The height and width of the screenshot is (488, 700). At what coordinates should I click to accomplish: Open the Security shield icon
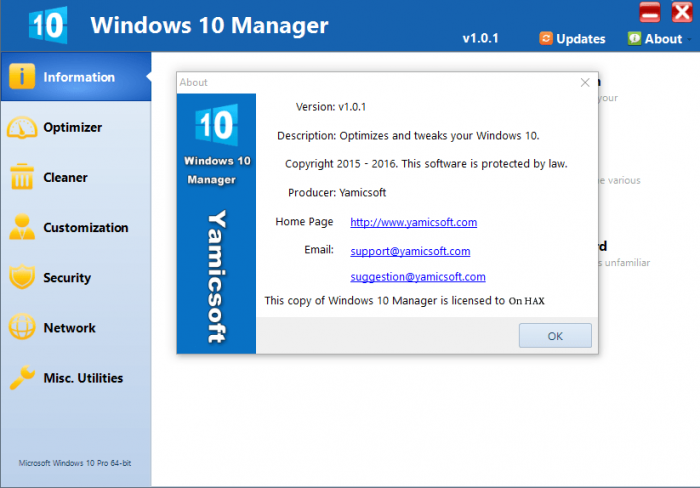click(21, 277)
